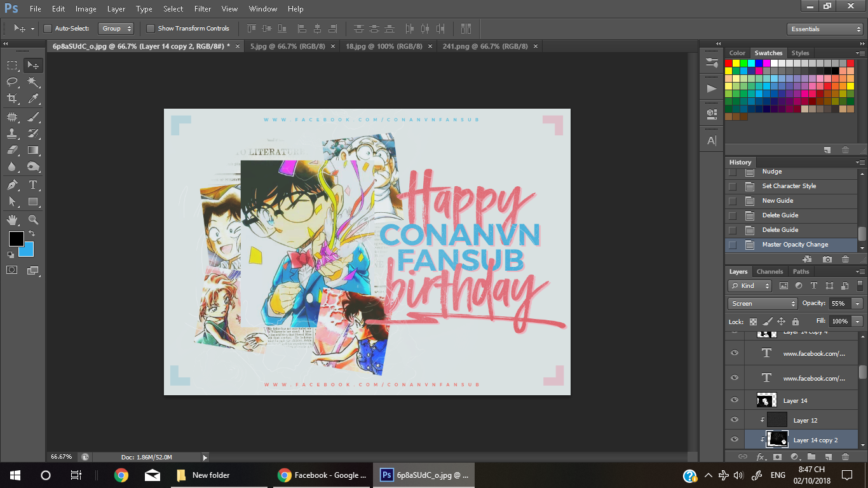The height and width of the screenshot is (488, 868).
Task: Open the Filter menu
Action: click(x=203, y=9)
